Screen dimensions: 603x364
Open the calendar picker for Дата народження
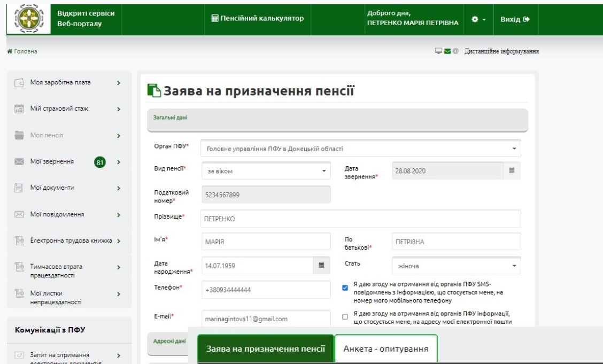[x=321, y=265]
